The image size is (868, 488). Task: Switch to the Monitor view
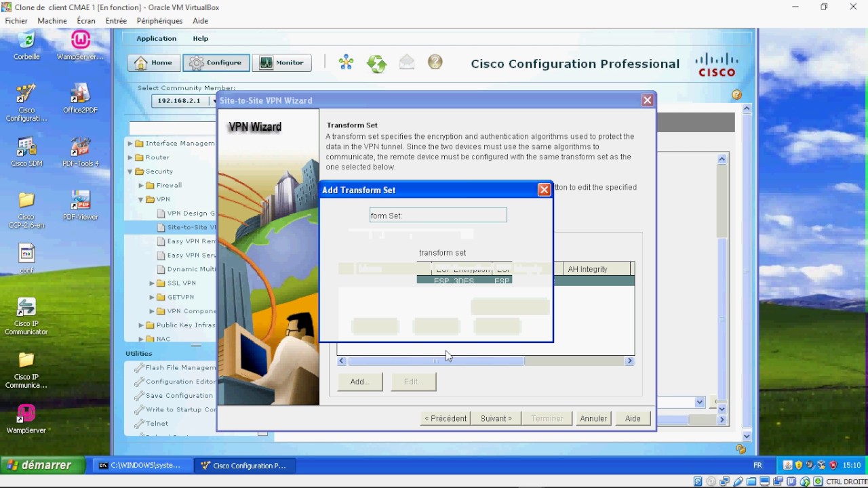click(282, 63)
